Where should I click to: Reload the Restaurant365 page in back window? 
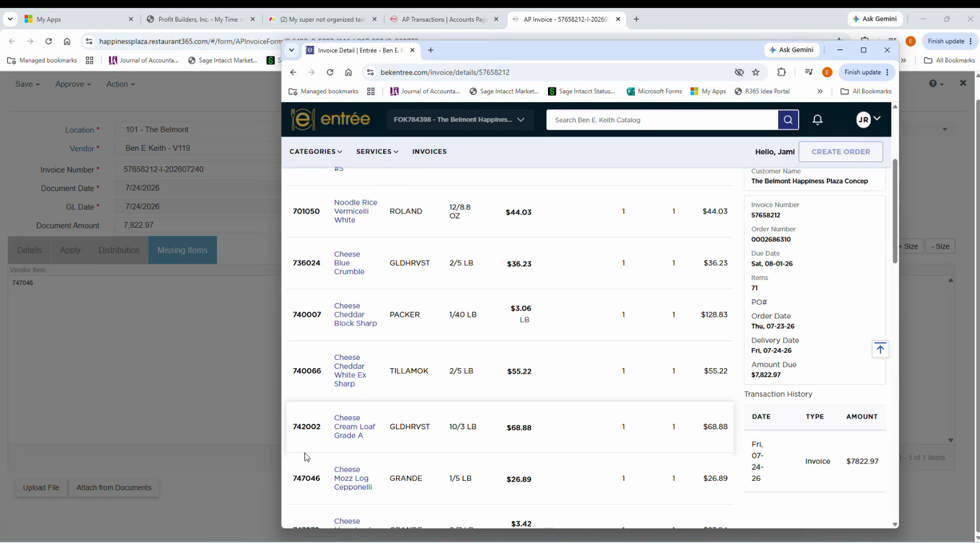point(49,41)
